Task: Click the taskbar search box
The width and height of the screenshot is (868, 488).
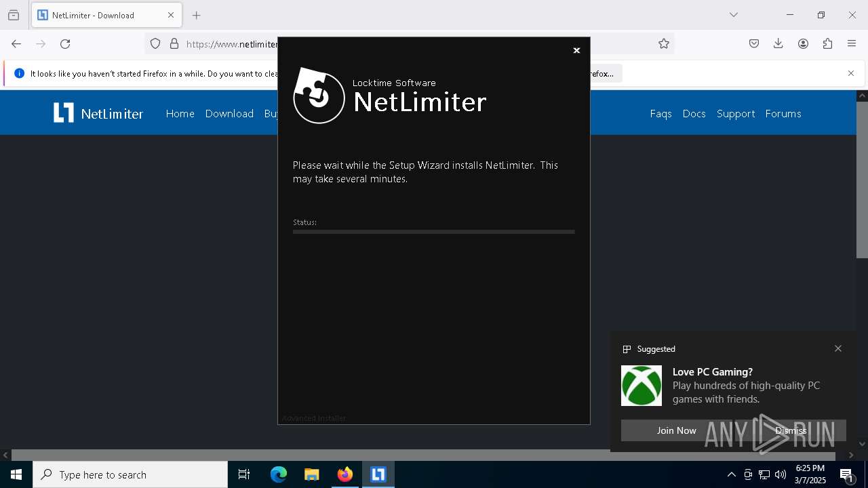Action: (x=130, y=474)
